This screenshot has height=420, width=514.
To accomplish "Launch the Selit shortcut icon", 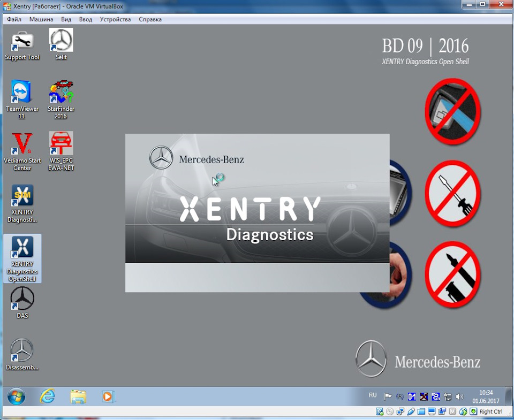I will tap(61, 44).
